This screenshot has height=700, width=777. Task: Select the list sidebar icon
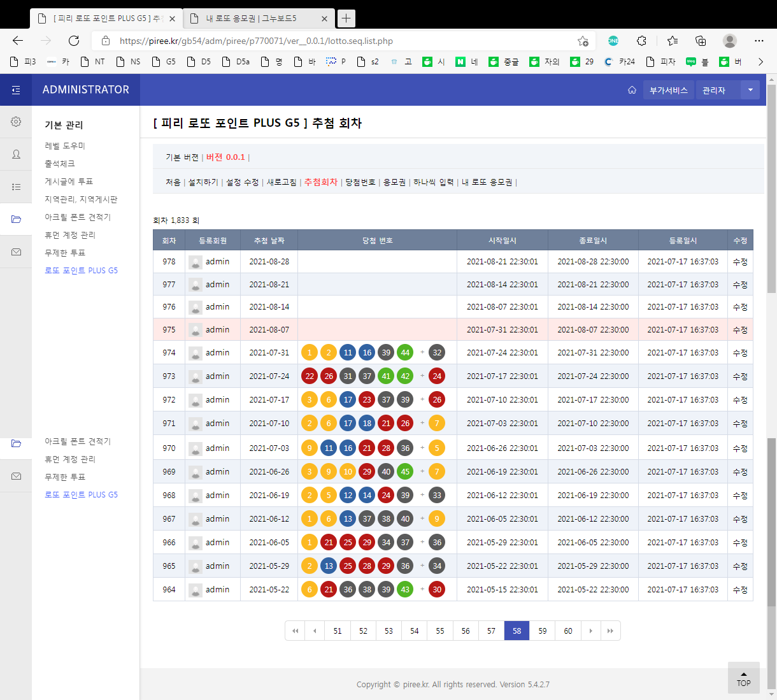(x=16, y=187)
